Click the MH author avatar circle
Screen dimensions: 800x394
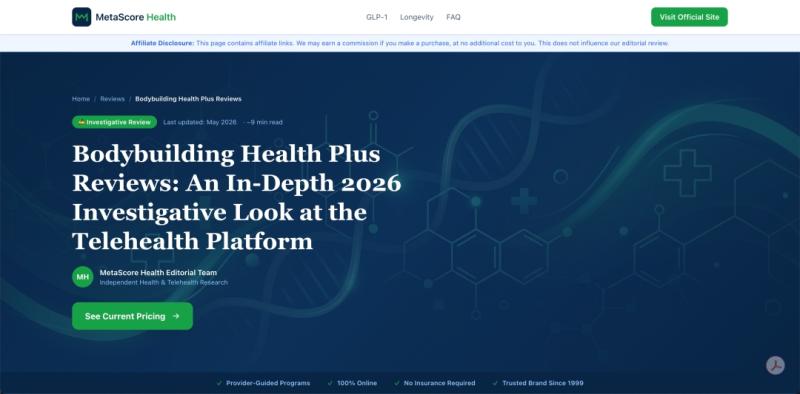click(x=83, y=277)
